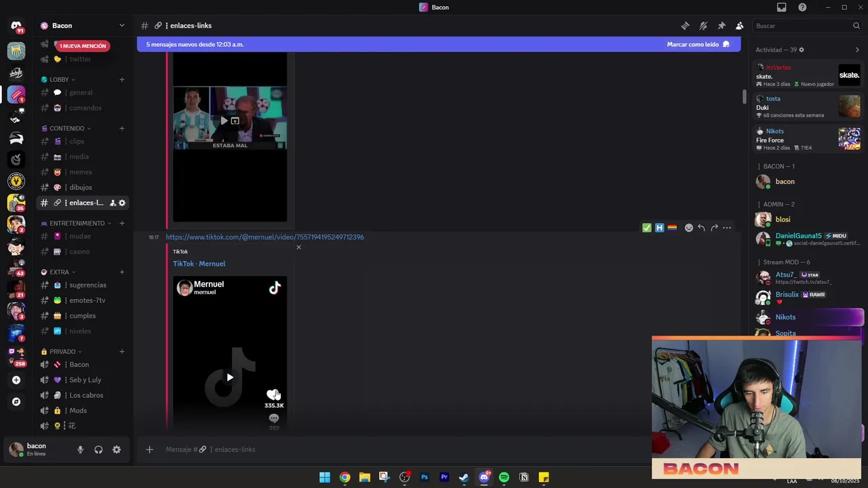Open the threads icon in channel header
Viewport: 868px width, 488px height.
click(x=685, y=26)
